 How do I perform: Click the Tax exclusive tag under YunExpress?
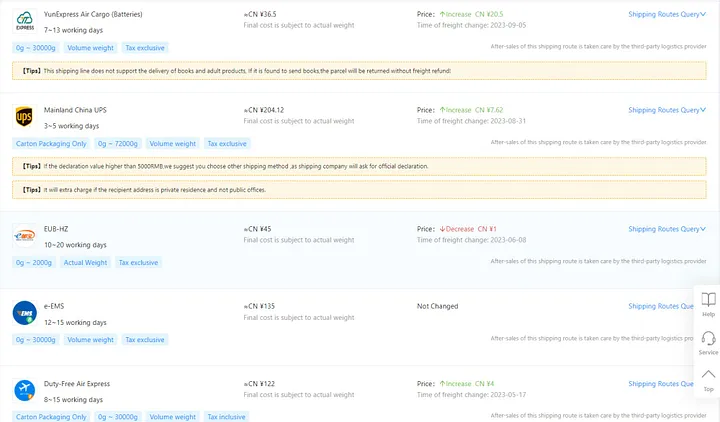point(145,48)
